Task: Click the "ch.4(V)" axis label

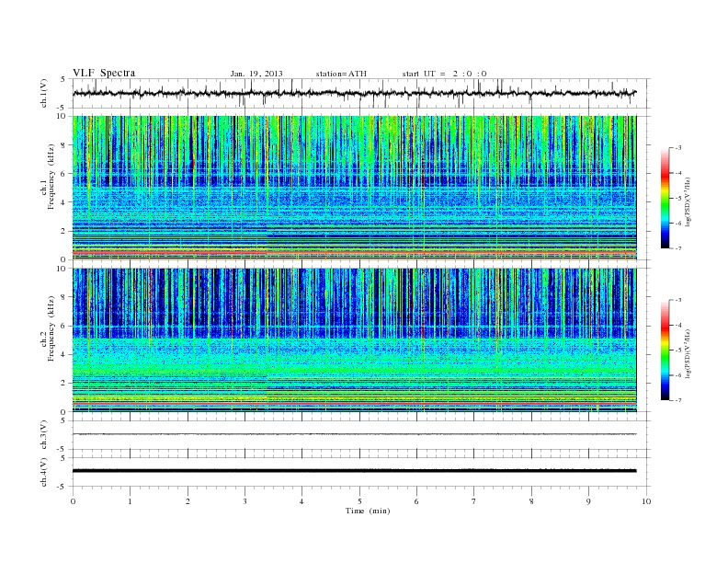Action: [44, 472]
